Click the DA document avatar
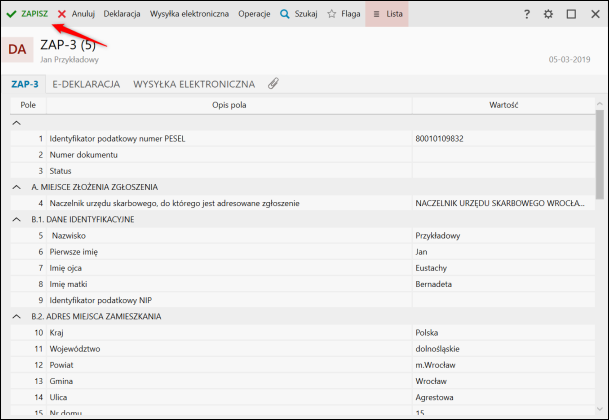The image size is (609, 420). [x=17, y=49]
